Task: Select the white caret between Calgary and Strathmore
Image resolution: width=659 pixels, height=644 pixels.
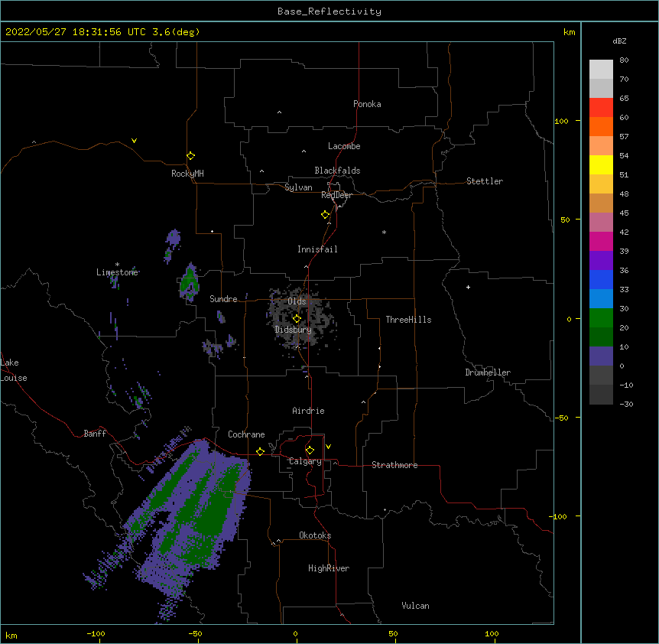Action: tap(335, 463)
